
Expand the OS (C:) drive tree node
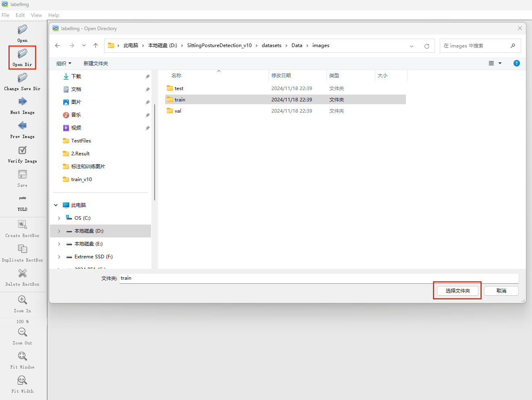click(59, 218)
